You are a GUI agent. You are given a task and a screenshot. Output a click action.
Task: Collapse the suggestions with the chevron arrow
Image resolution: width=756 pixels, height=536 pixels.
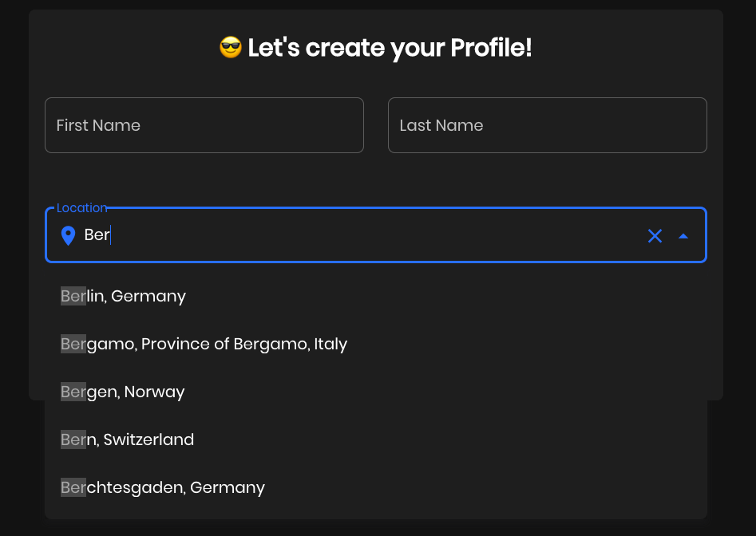683,235
